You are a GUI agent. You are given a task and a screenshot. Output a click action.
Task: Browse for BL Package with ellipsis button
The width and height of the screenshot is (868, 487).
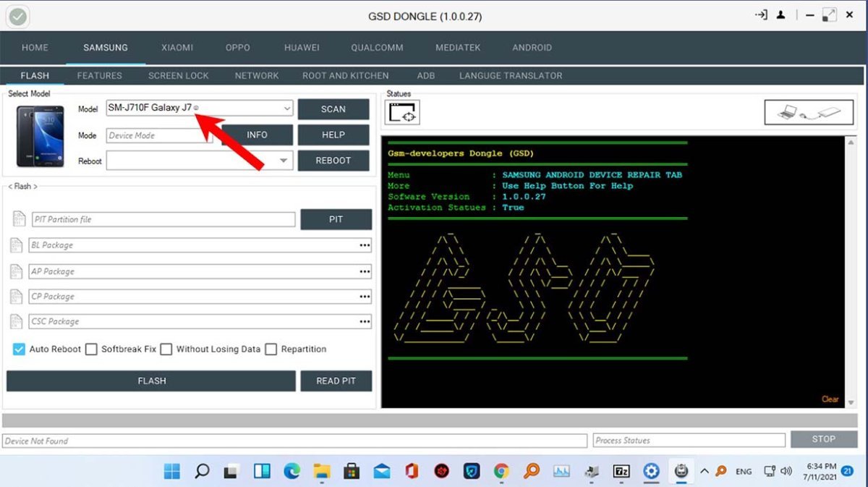point(365,245)
